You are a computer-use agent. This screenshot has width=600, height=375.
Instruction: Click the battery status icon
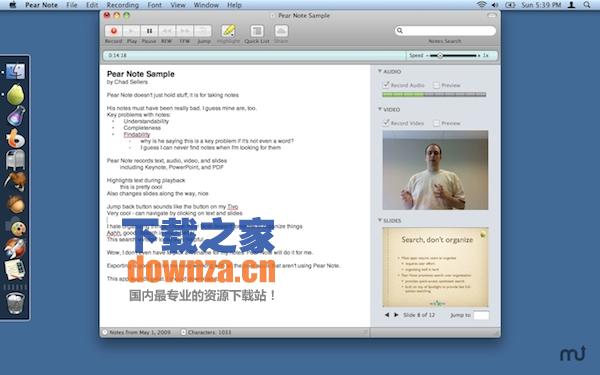click(510, 5)
